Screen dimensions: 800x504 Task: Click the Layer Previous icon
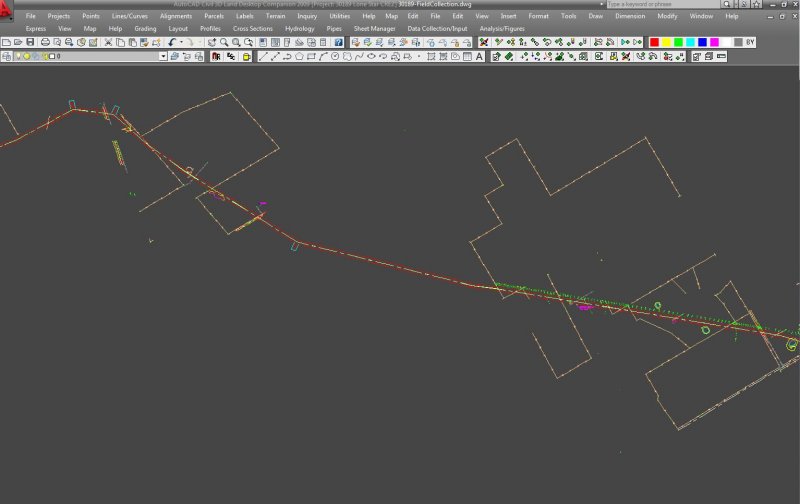pos(187,57)
